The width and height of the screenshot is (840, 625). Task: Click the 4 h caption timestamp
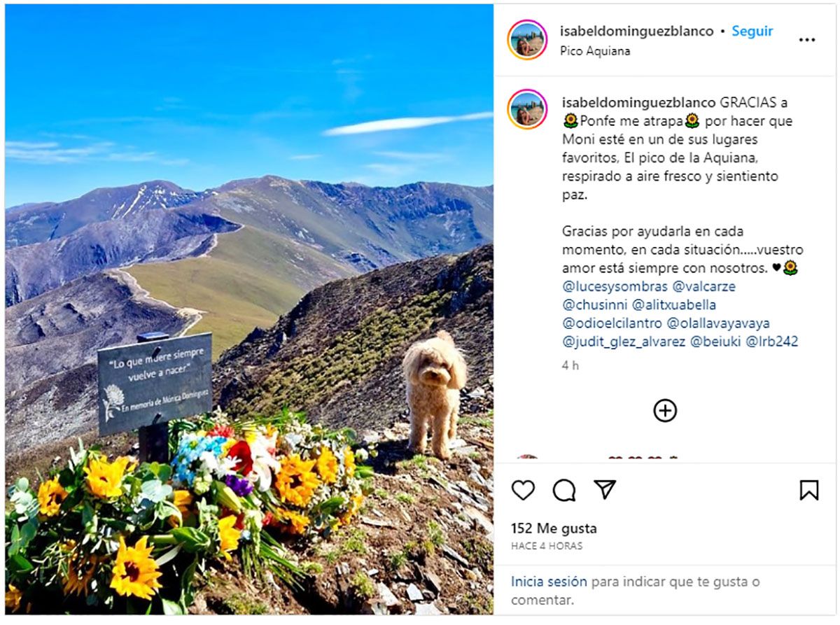tap(570, 365)
